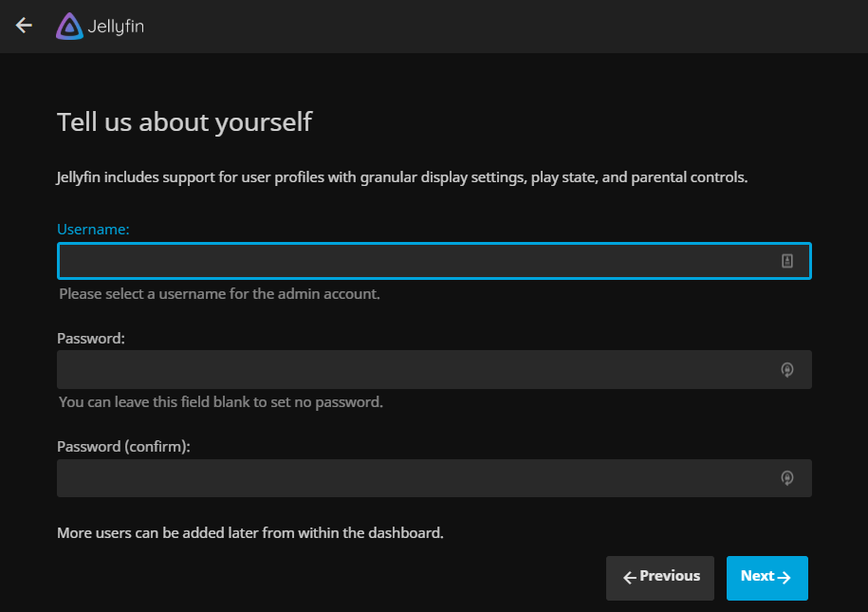Screen dimensions: 868x612
Task: Click the "Tell us about yourself" heading
Action: [x=184, y=122]
